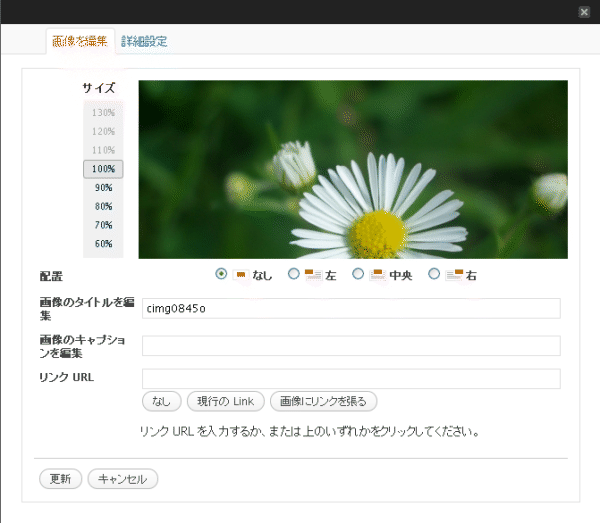The height and width of the screenshot is (523, 600).
Task: Select the 右 alignment radio button
Action: [x=434, y=274]
